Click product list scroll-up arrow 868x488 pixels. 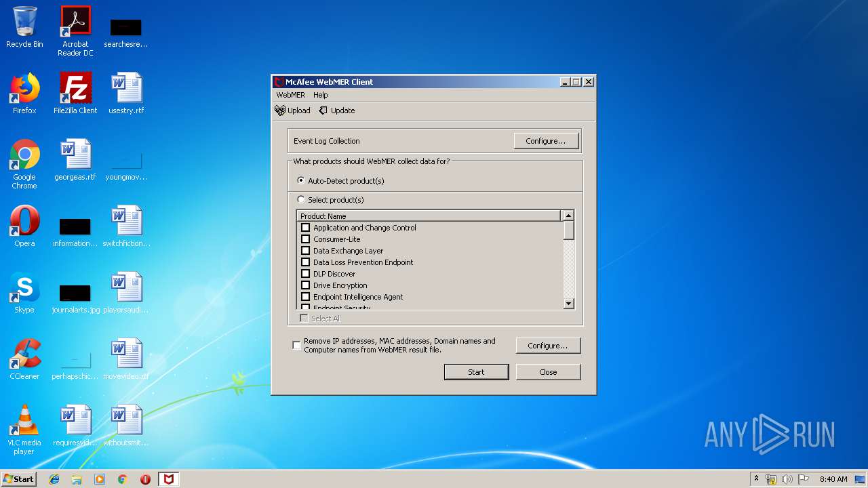[568, 216]
